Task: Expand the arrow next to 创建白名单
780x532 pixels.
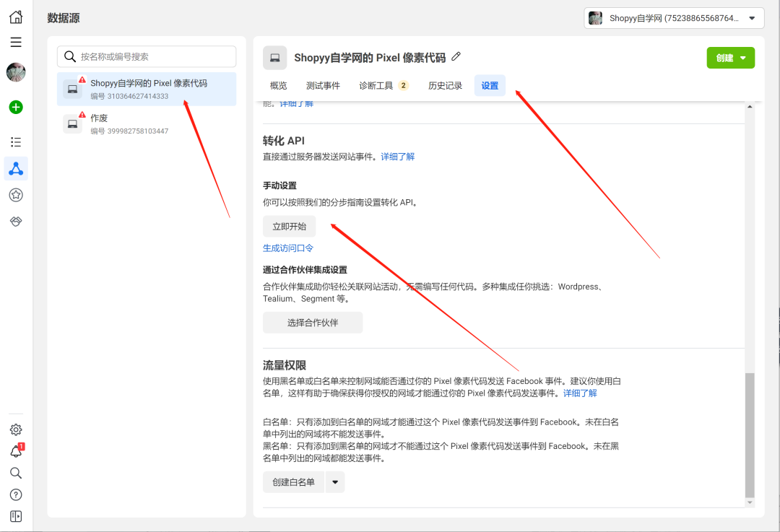Action: pyautogui.click(x=334, y=482)
